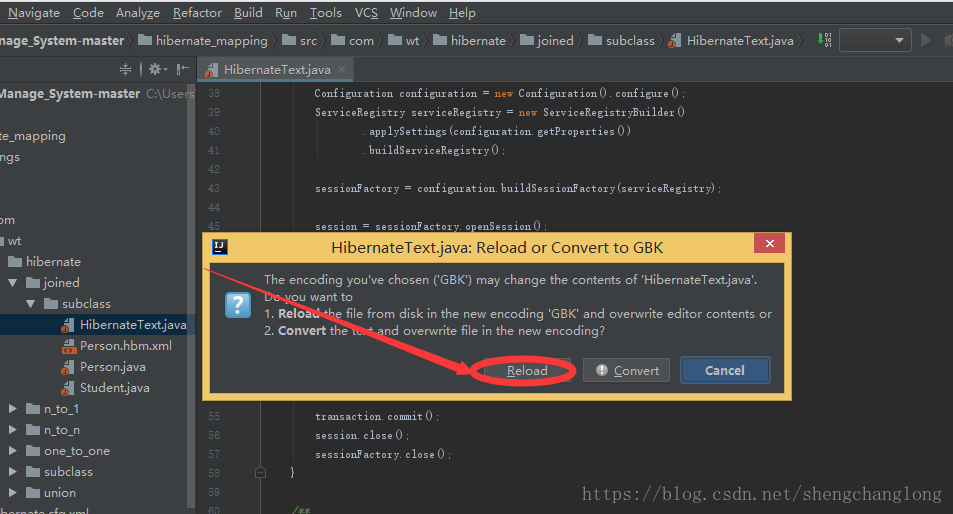Select Student.java in project tree
Image resolution: width=953 pixels, height=514 pixels.
pos(106,388)
